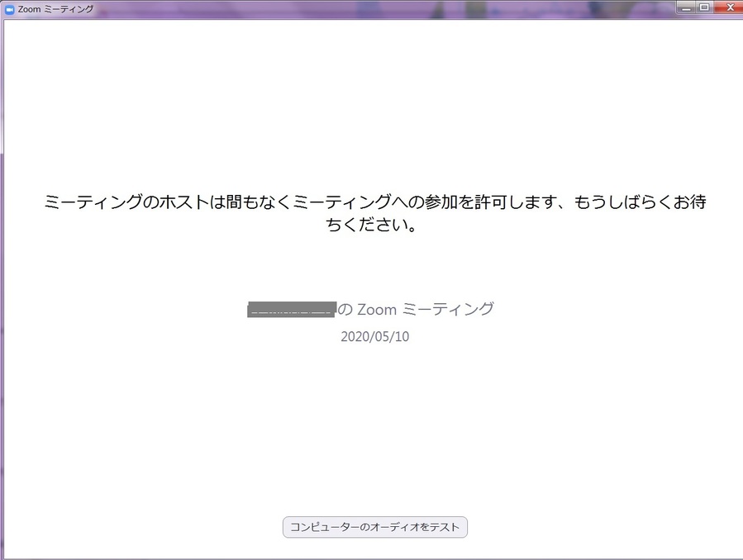The height and width of the screenshot is (560, 743).
Task: Click the meeting date 2020/05/10
Action: tap(374, 337)
